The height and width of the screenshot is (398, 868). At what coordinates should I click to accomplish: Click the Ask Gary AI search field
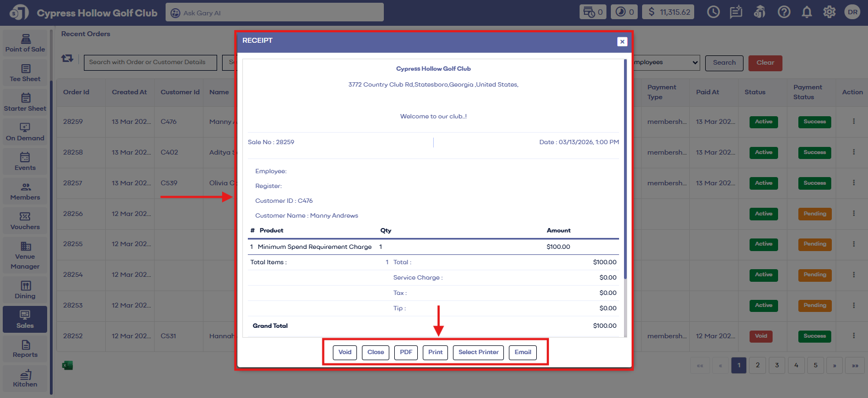275,13
